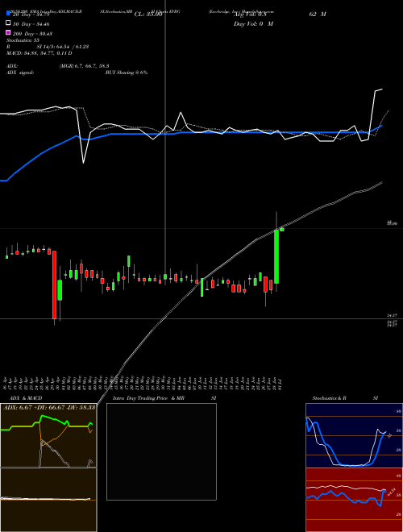Viewport: 403px width, 532px height.
Task: Select the '200 Day = 30.48' legend text
Action: pos(32,34)
